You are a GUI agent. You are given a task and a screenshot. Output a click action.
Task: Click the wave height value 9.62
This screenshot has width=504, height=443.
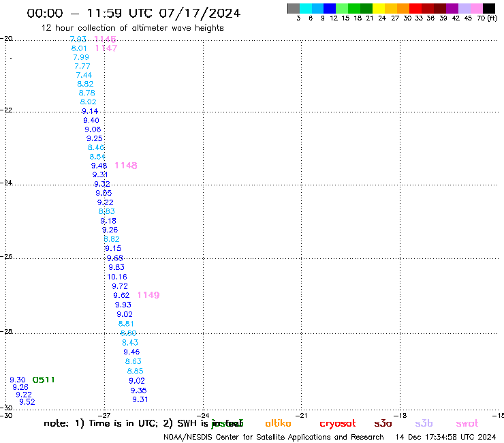[121, 295]
